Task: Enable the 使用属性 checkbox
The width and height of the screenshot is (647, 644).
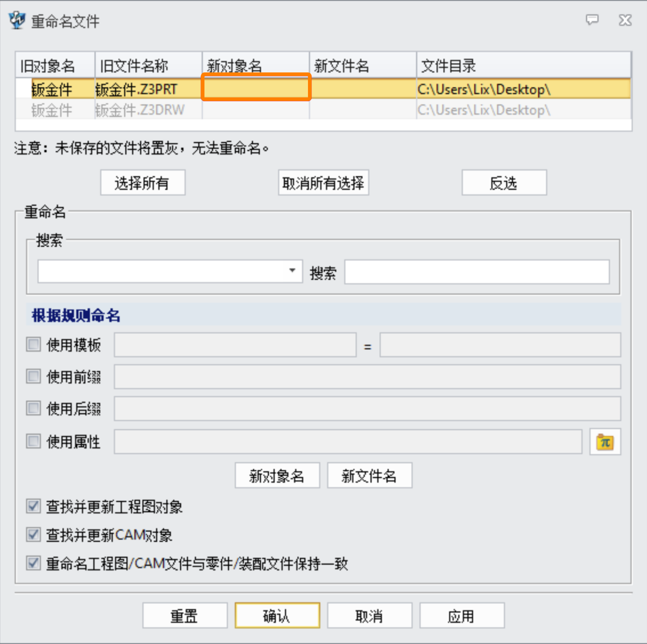Action: [33, 441]
